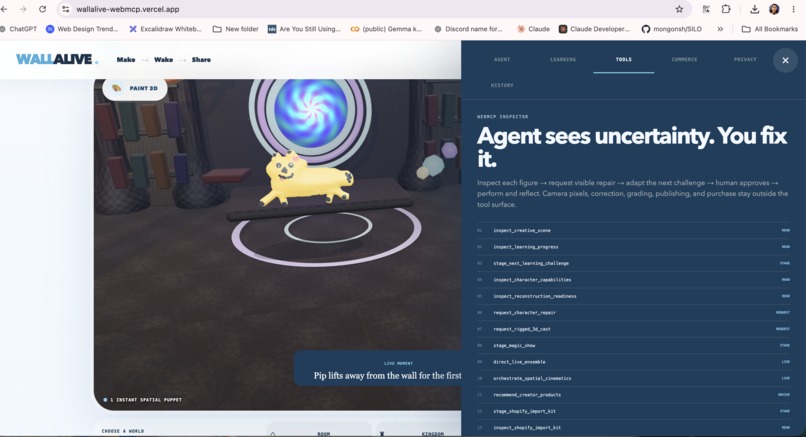
Task: Click the inspect_shopify_import_kit tool row
Action: (x=633, y=428)
